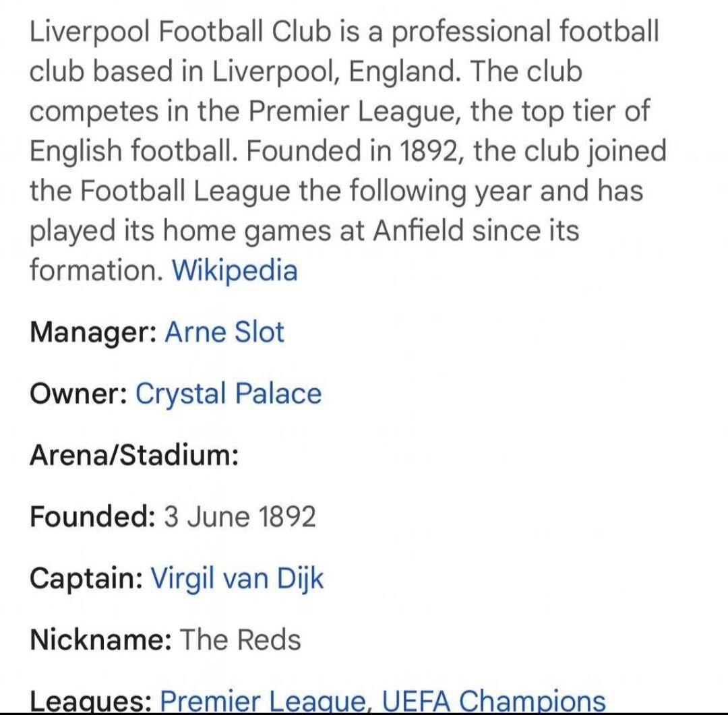Click the bold Leagues label

(x=91, y=701)
